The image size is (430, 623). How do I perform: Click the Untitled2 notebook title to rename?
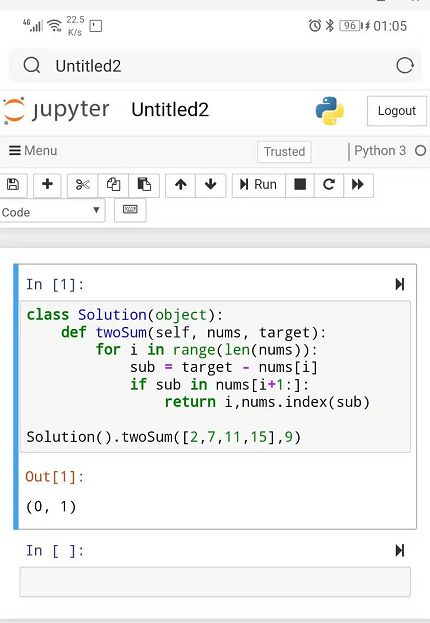point(170,110)
